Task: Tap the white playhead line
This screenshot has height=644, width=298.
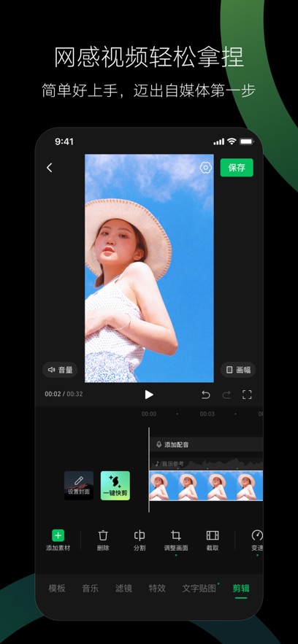Action: [x=149, y=470]
